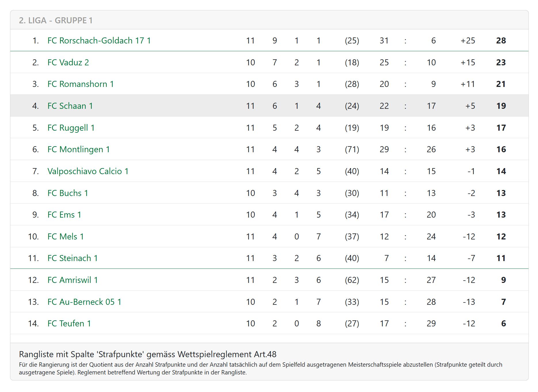This screenshot has height=392, width=538.
Task: Click Rorschach-Goldach's goal difference +25
Action: pyautogui.click(x=468, y=41)
